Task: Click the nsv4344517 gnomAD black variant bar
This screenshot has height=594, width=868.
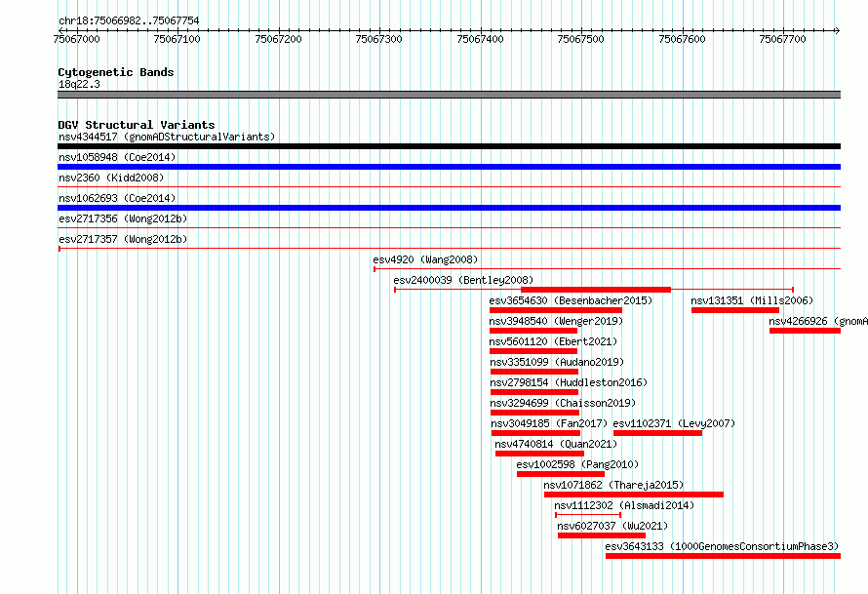Action: click(x=449, y=146)
